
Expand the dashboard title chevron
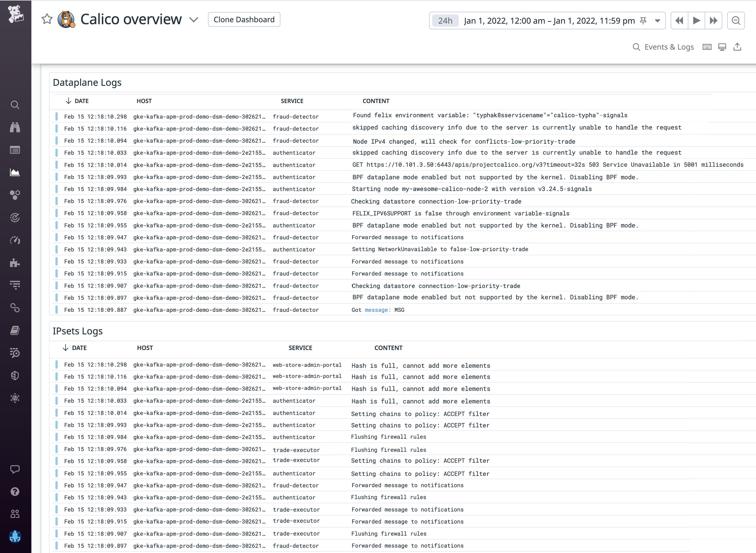(x=194, y=20)
